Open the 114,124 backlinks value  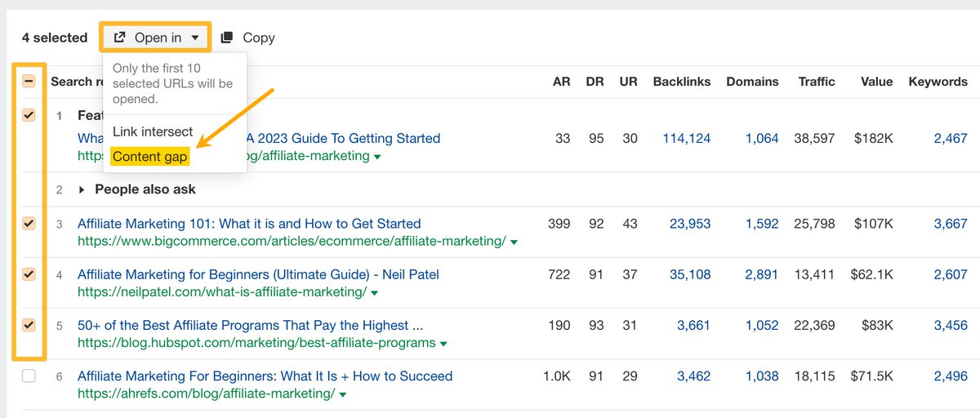pos(687,139)
